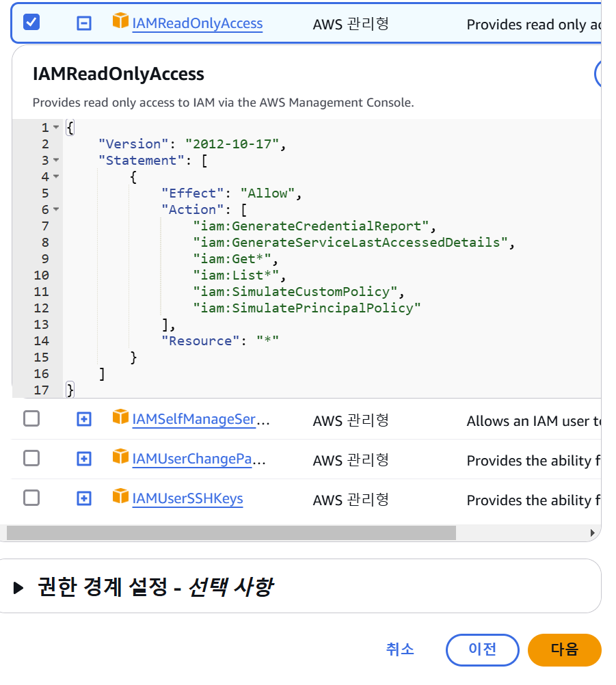Click the "Version": "2012-10-17" line
The image size is (616, 685).
(x=192, y=144)
